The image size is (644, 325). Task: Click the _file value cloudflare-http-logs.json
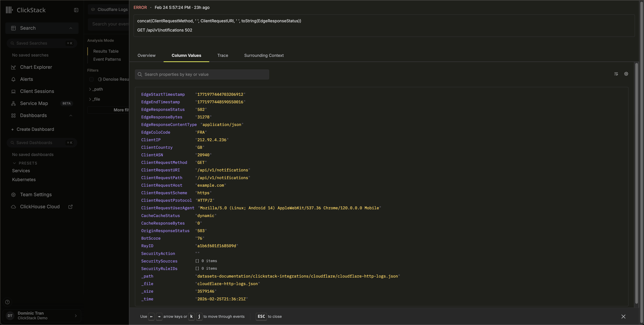point(228,284)
